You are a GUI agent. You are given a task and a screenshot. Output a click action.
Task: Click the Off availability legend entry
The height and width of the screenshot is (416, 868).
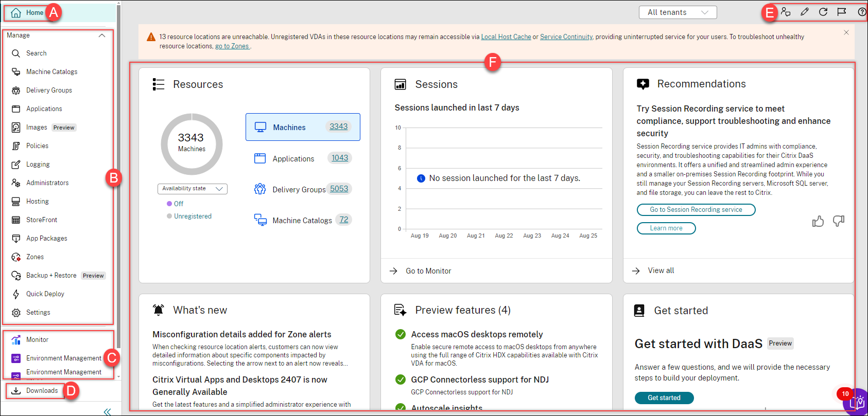[175, 204]
